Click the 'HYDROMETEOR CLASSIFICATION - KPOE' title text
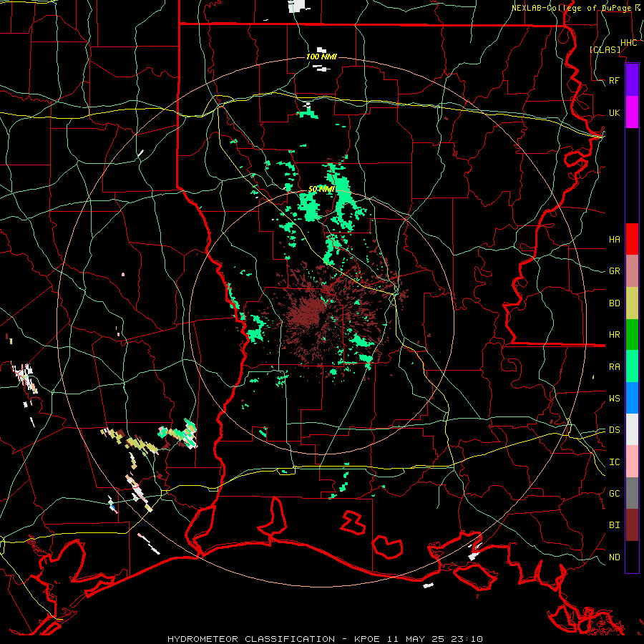Screen dimensions: 644x644 [275, 639]
